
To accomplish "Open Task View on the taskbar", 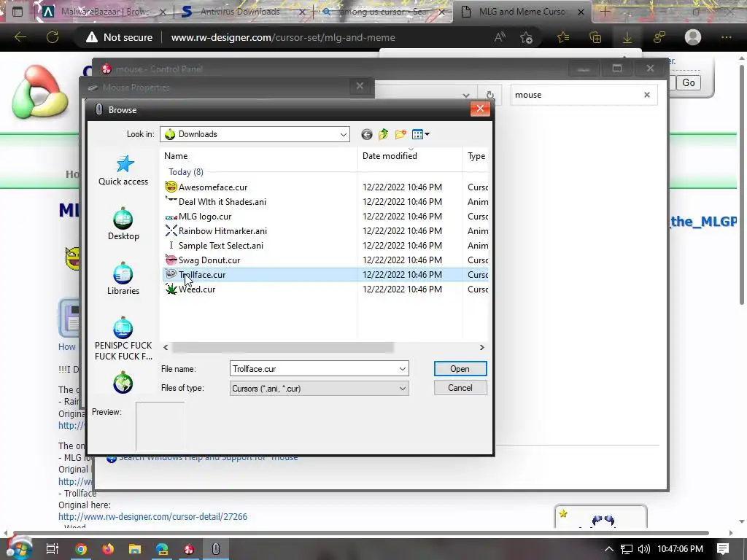I will (x=53, y=549).
